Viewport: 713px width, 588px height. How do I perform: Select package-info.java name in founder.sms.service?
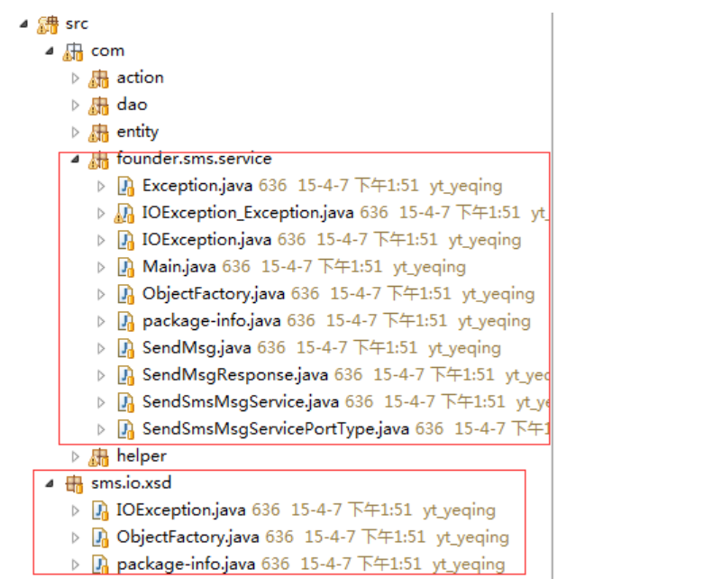(212, 321)
